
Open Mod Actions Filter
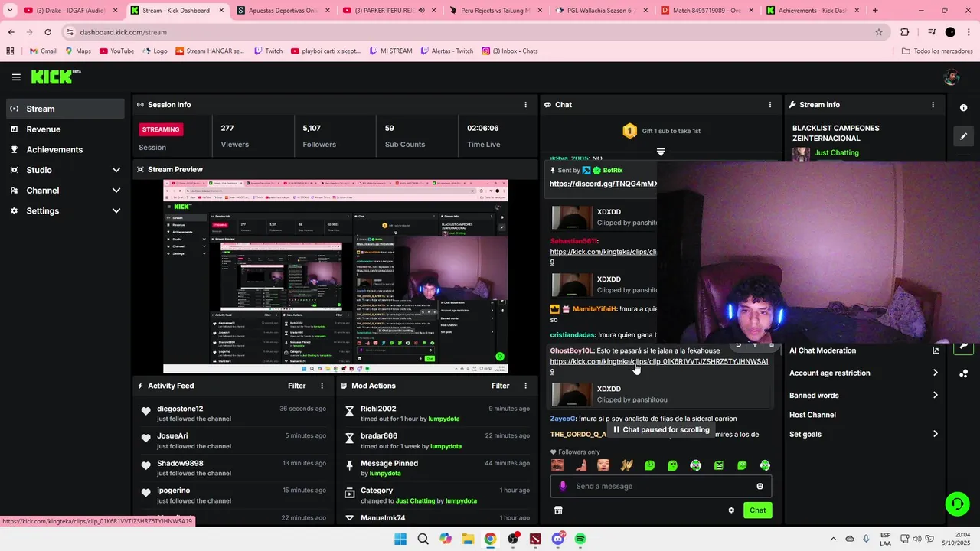coord(501,386)
